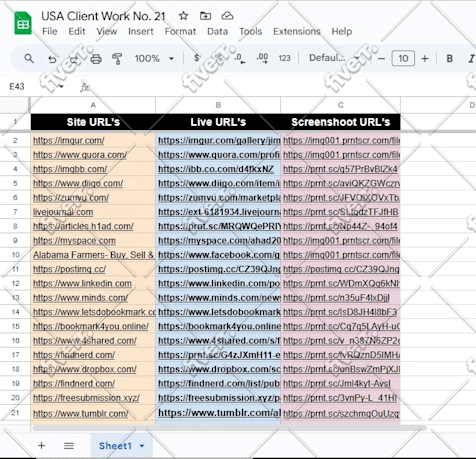This screenshot has width=476, height=459.
Task: Open the zoom 100% dropdown
Action: [154, 59]
